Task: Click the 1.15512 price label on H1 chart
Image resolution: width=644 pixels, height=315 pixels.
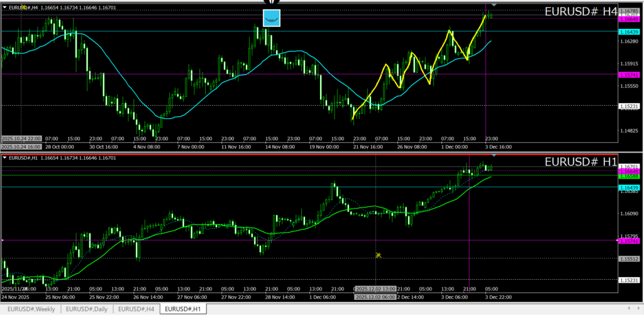Action: point(630,258)
